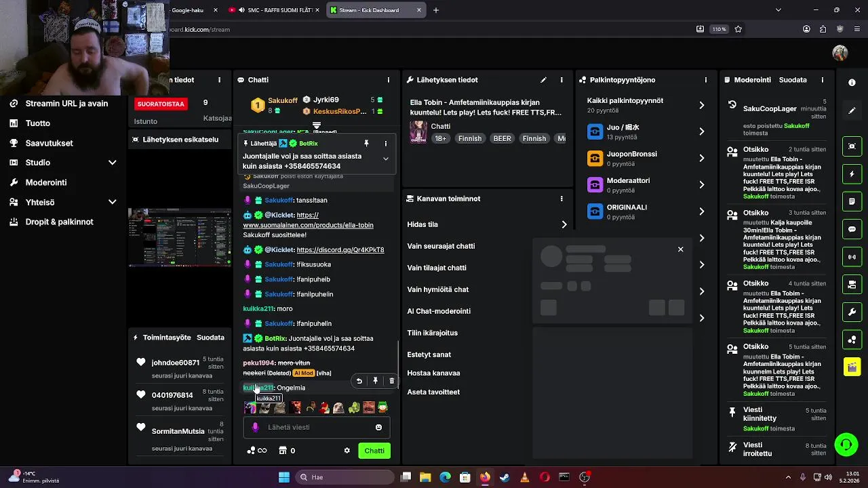Toggle the chat bubble panel icon

(852, 229)
